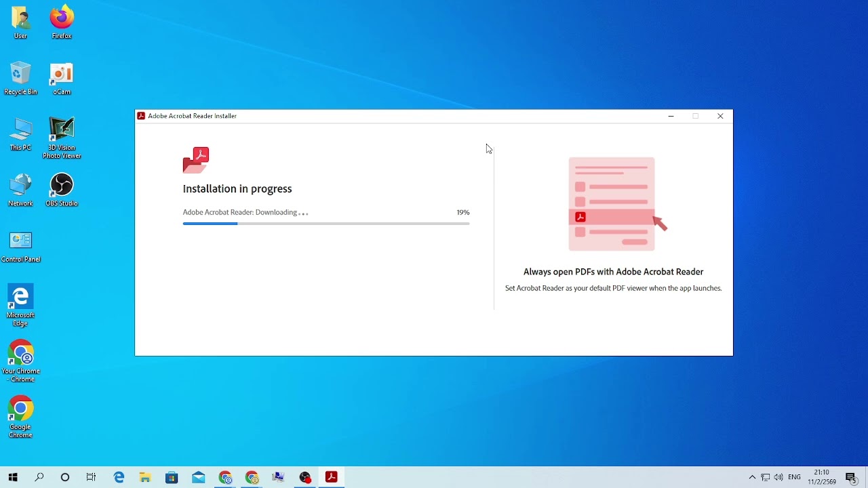Open the computer monitor app in taskbar
The width and height of the screenshot is (868, 488).
pos(278,477)
